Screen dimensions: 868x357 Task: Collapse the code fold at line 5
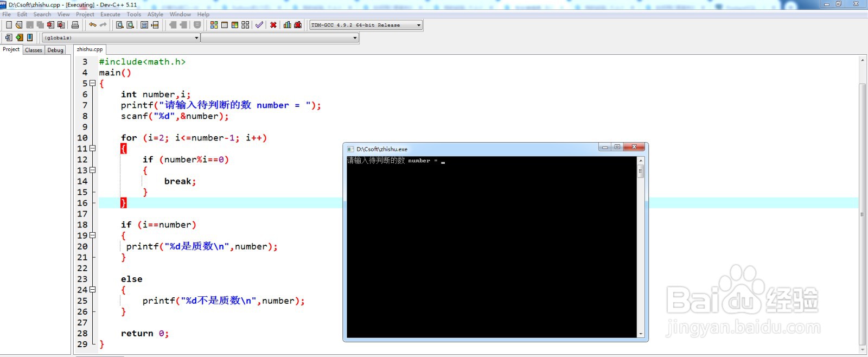point(93,84)
